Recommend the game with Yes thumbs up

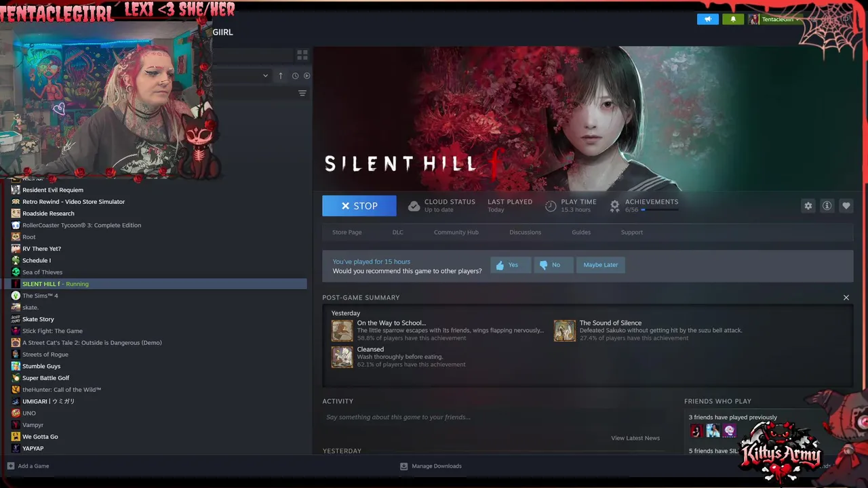[x=511, y=265]
